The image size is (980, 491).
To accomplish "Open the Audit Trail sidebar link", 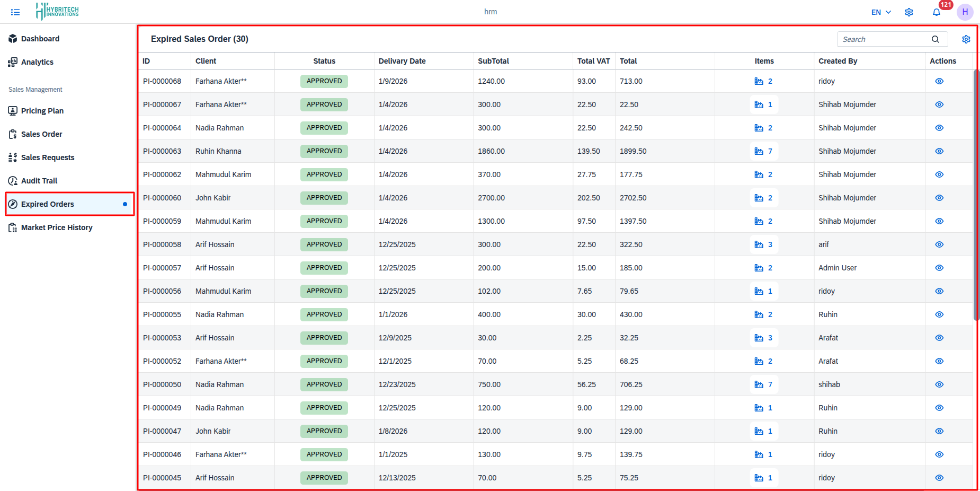I will (39, 181).
